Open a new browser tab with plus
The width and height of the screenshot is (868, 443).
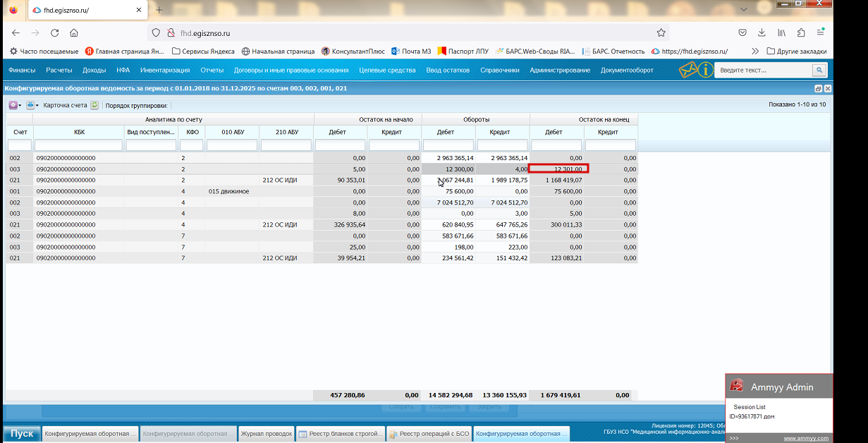[x=159, y=10]
